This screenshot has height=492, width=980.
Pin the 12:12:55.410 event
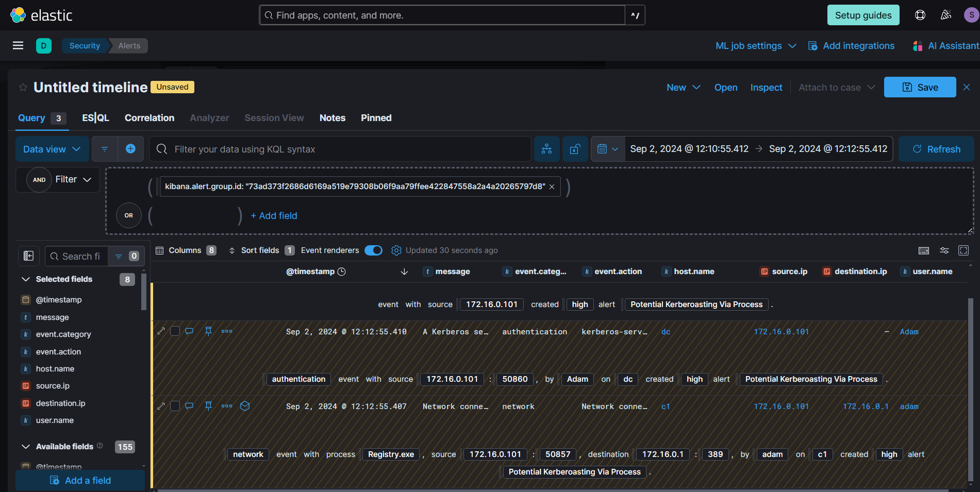pyautogui.click(x=209, y=331)
